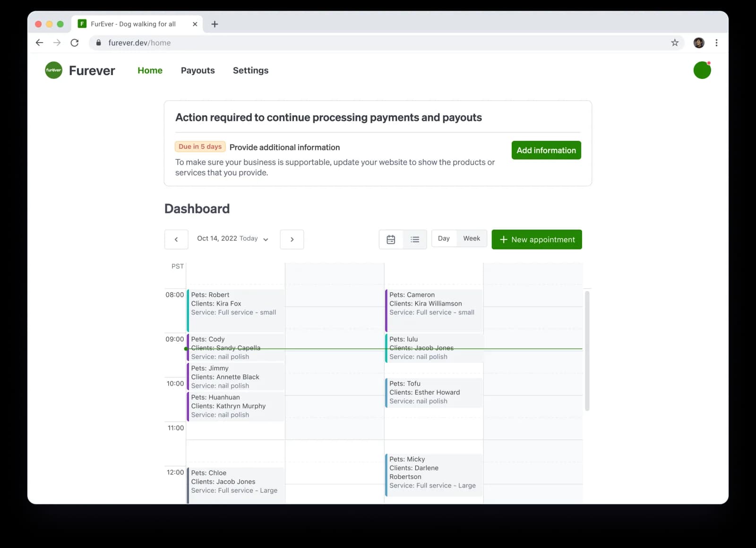
Task: Switch to list view icon
Action: coord(415,240)
